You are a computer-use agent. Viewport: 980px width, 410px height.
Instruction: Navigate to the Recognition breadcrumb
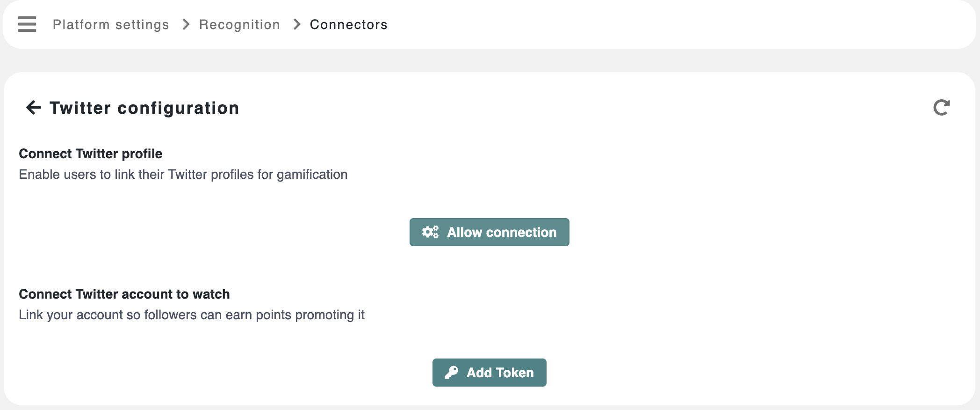[x=239, y=24]
